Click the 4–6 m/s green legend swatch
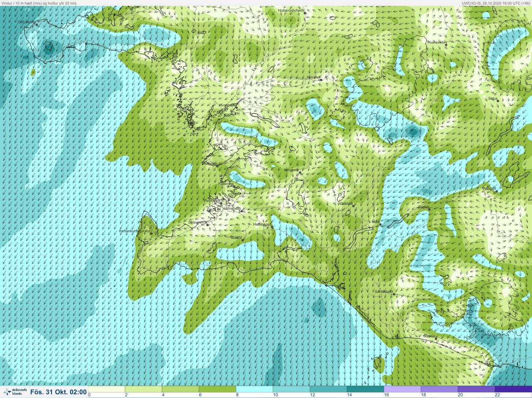Viewport: 532px width, 398px height. 180,389
